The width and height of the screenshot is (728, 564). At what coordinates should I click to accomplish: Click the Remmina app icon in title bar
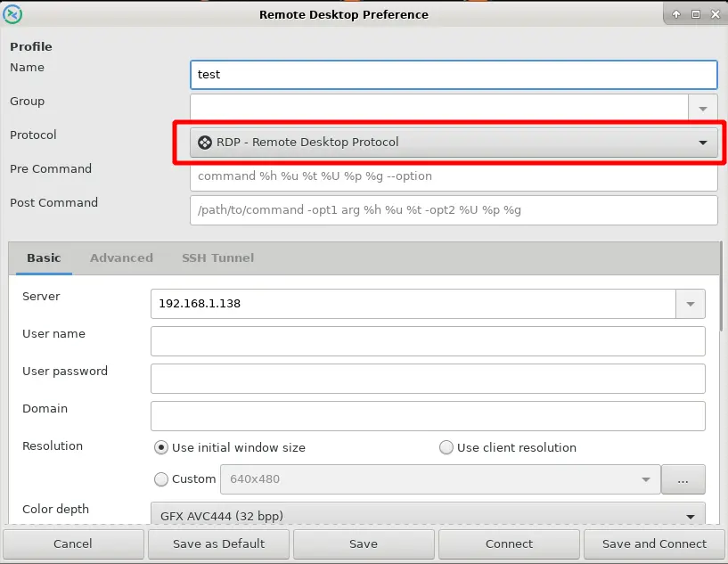pos(13,14)
